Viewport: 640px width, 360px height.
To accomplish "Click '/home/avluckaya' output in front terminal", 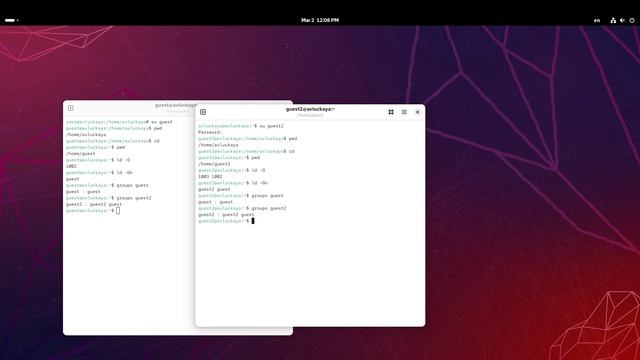I will click(x=218, y=145).
